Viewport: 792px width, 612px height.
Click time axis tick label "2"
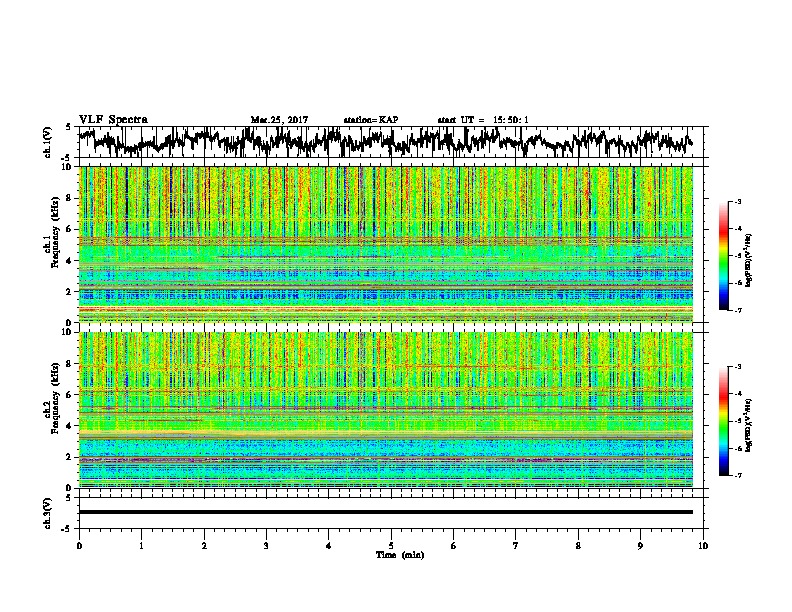tap(204, 546)
